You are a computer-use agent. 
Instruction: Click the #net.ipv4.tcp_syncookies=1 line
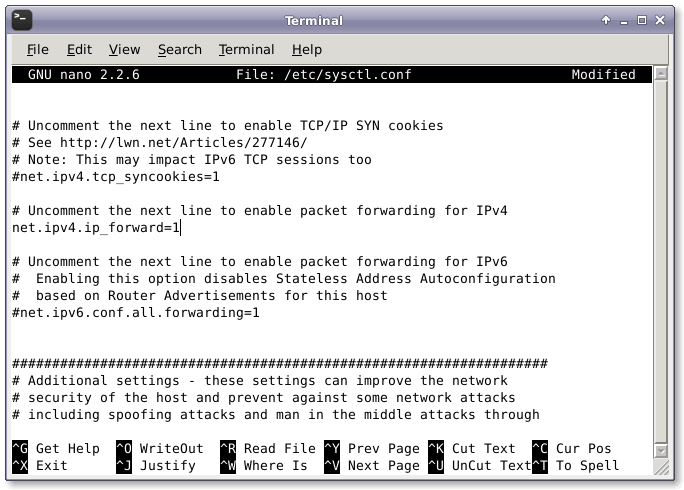click(115, 176)
